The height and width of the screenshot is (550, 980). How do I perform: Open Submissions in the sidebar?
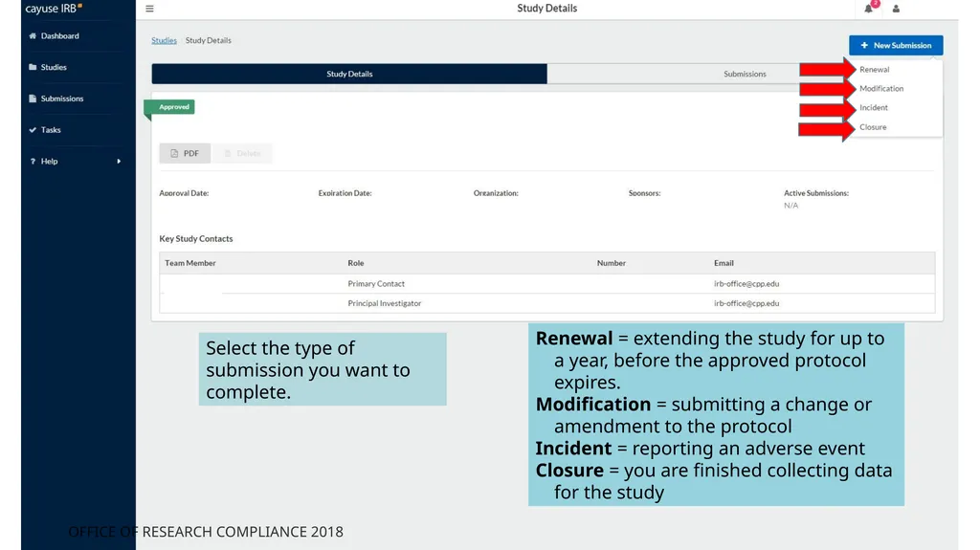tap(62, 99)
